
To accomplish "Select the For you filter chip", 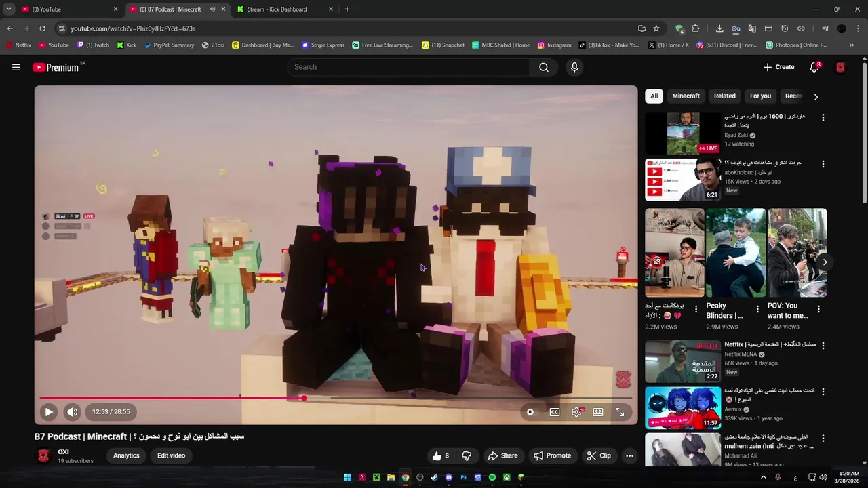I will click(x=760, y=96).
